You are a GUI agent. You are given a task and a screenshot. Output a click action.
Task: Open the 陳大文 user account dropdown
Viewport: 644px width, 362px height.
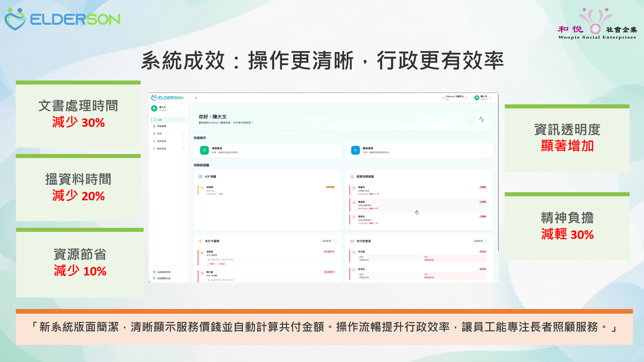point(483,98)
